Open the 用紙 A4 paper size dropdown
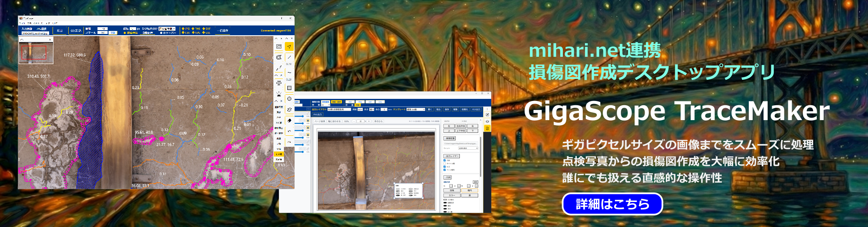 pyautogui.click(x=360, y=109)
